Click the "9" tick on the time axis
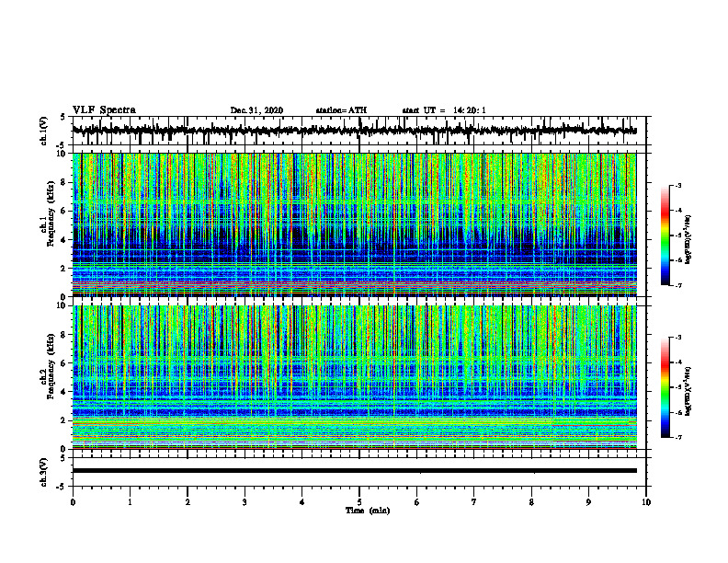This screenshot has height=563, width=728. pos(588,502)
